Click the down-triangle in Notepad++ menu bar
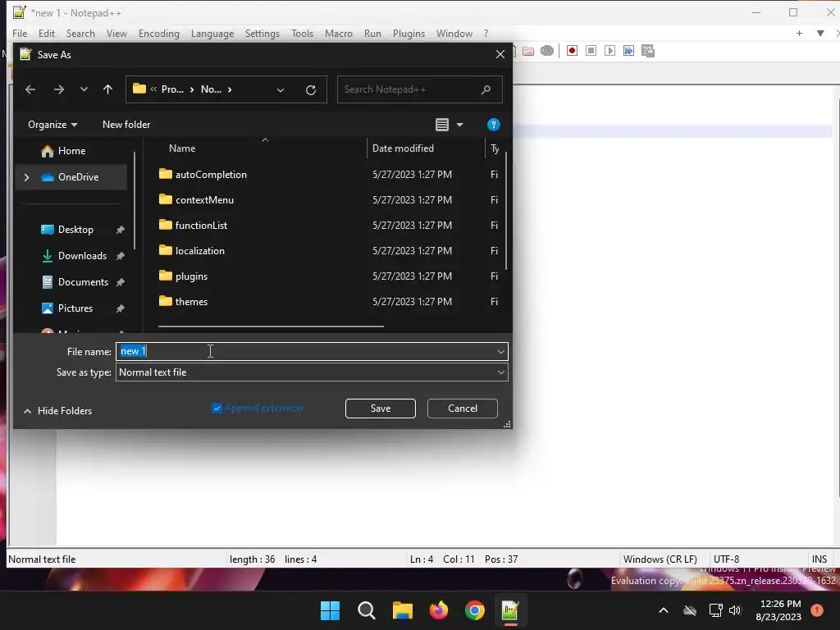 coord(820,33)
